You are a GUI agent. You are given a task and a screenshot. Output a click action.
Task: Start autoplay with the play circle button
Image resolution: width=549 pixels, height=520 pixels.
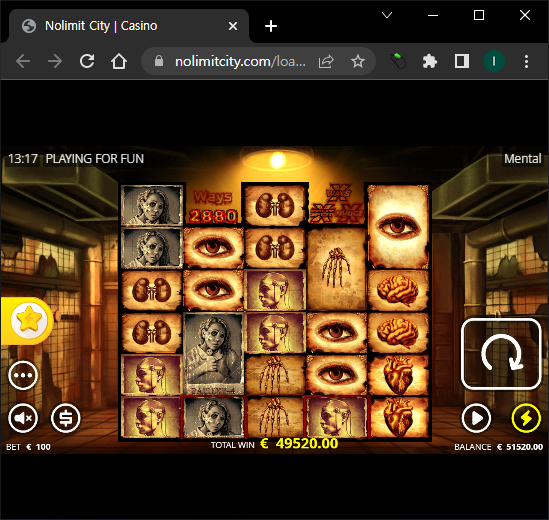(476, 418)
